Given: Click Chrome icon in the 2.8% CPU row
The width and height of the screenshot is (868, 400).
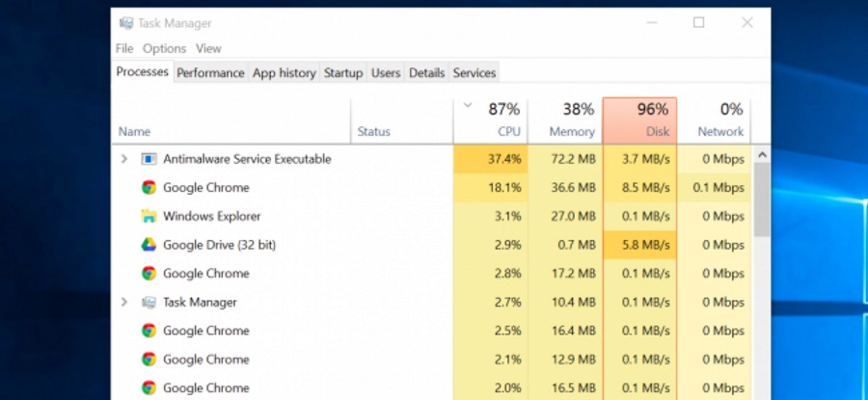Looking at the screenshot, I should tap(149, 274).
